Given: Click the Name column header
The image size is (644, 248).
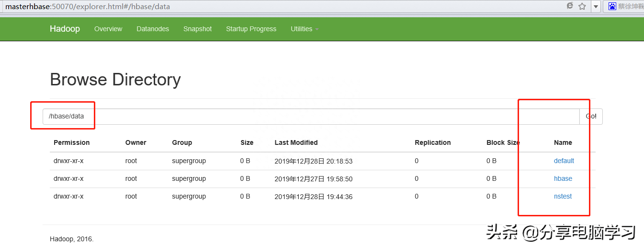Looking at the screenshot, I should click(563, 142).
